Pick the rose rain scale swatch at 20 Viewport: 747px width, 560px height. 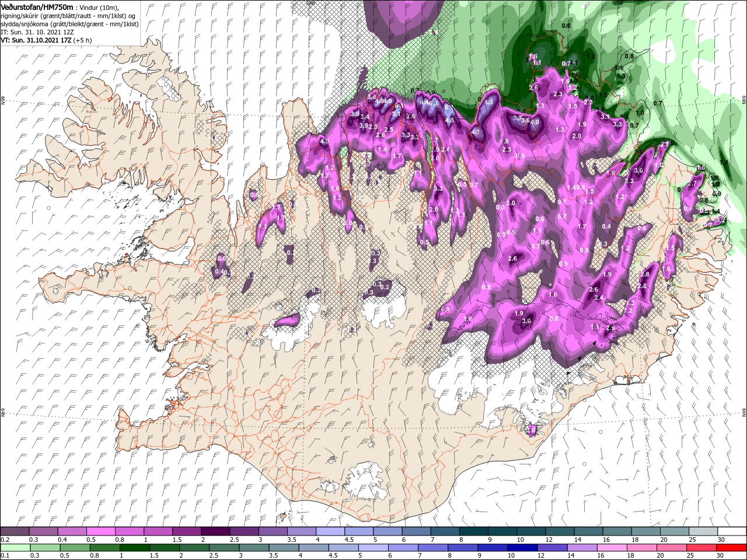(672, 548)
